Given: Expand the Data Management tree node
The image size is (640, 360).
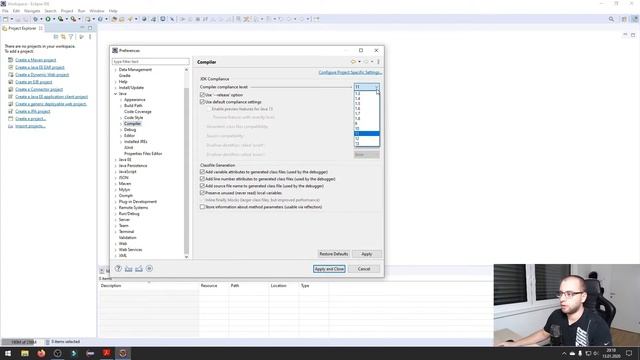Looking at the screenshot, I should click(x=116, y=70).
